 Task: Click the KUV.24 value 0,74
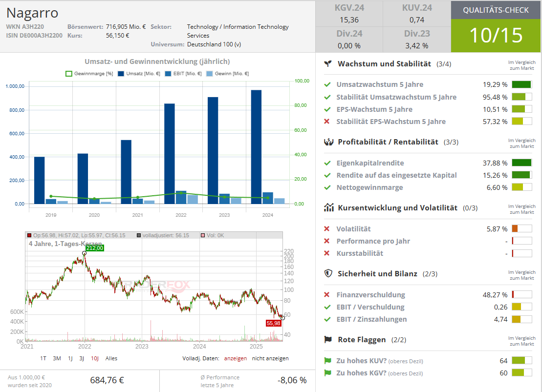pyautogui.click(x=417, y=20)
